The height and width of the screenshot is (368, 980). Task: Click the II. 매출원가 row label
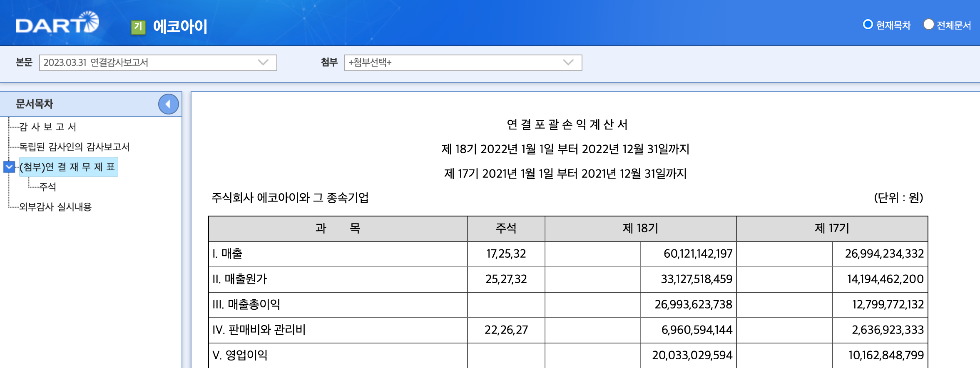[240, 279]
